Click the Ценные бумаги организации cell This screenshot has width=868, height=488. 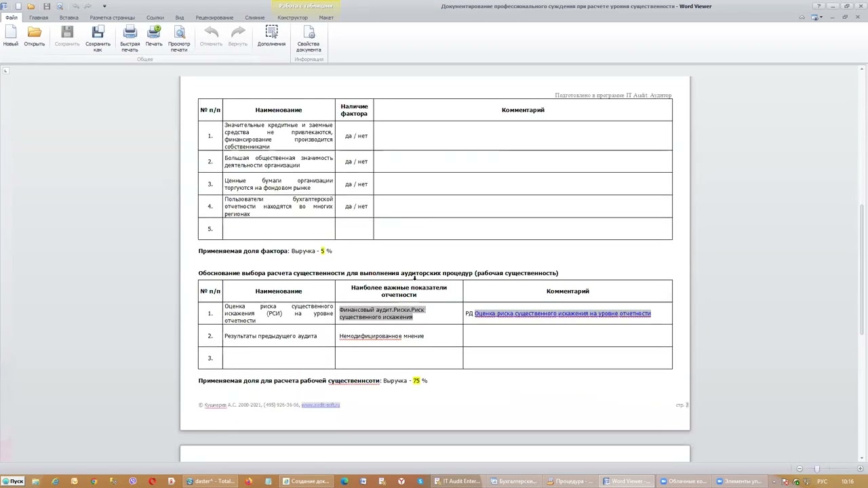pos(279,184)
